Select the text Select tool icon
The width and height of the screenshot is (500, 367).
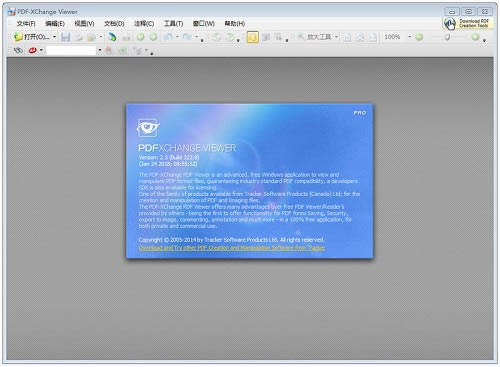tap(278, 37)
